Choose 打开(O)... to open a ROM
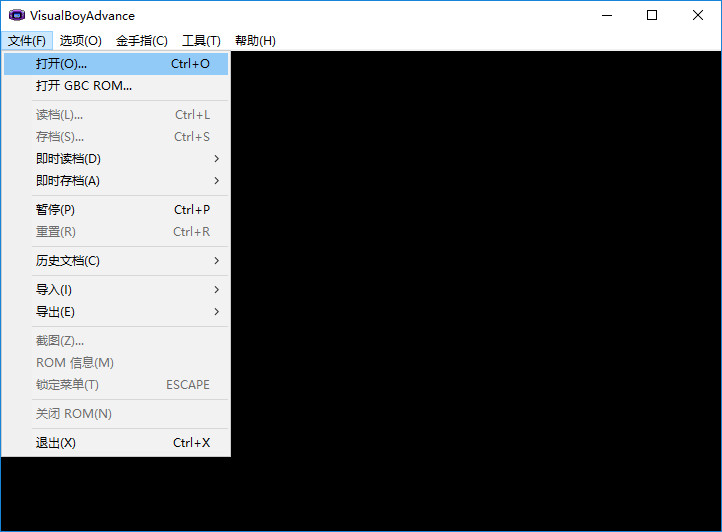This screenshot has width=722, height=532. click(116, 64)
